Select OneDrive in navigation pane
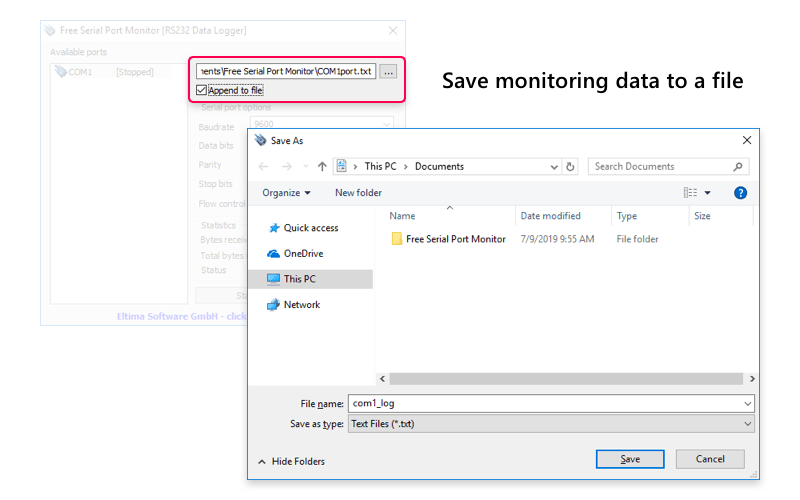The image size is (800, 500). [x=303, y=254]
